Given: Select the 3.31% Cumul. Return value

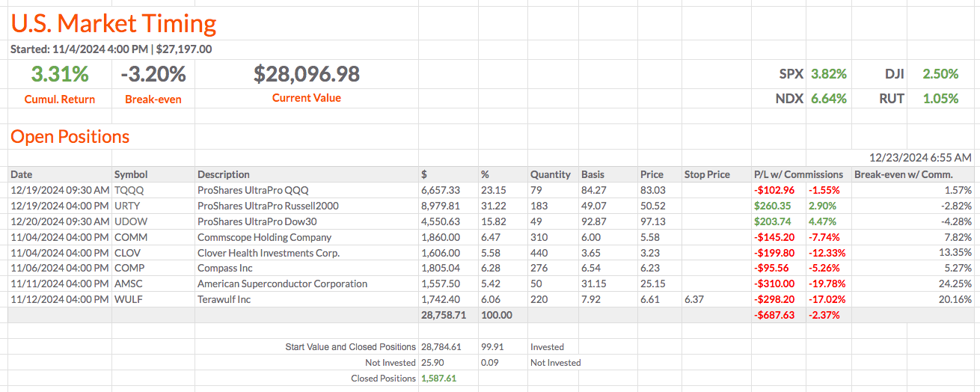Looking at the screenshot, I should (60, 74).
